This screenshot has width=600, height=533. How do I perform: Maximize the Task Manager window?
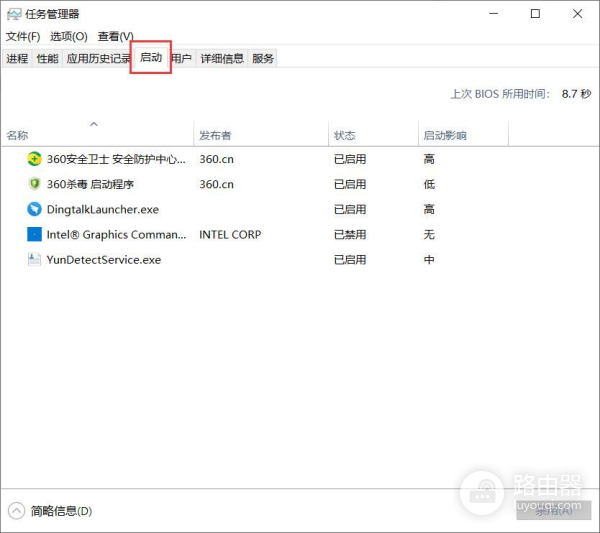coord(535,14)
